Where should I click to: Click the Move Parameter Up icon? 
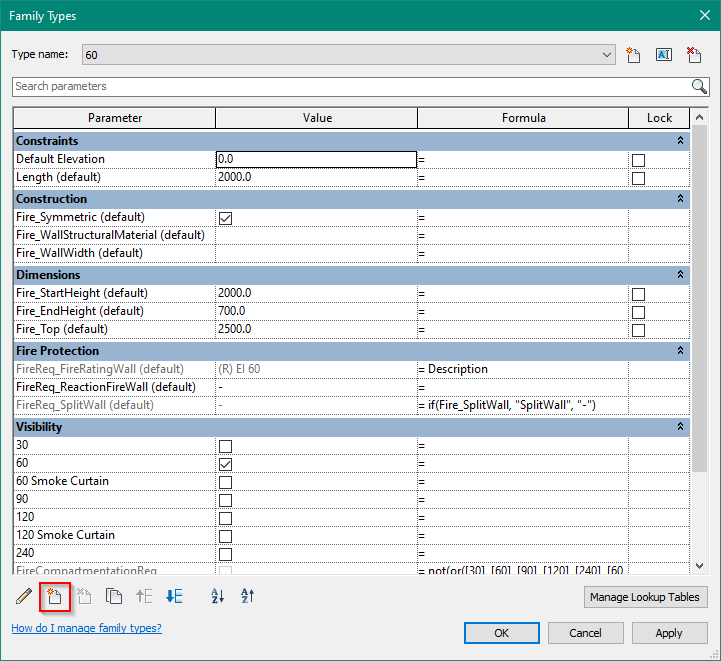pos(144,596)
